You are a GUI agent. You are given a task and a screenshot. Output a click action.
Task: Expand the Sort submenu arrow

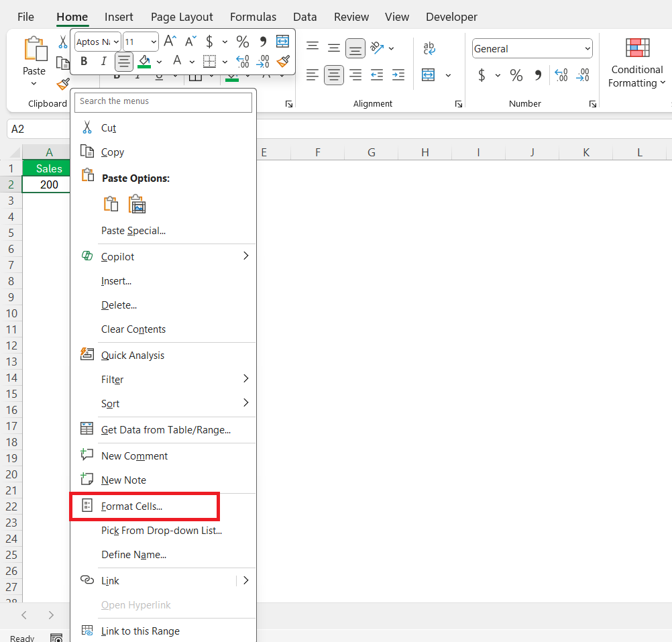pyautogui.click(x=245, y=403)
